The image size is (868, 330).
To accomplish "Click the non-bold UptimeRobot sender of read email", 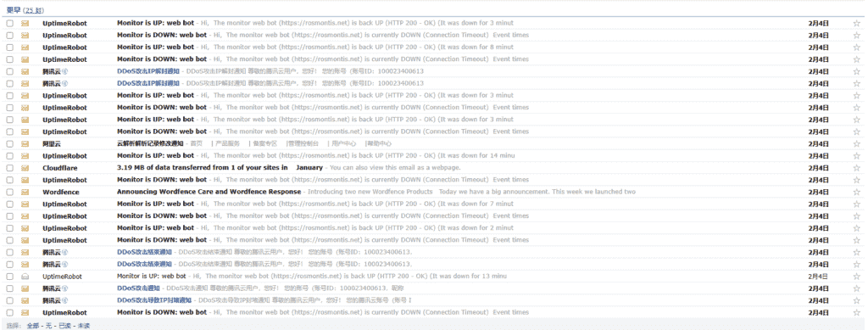I will [x=62, y=277].
